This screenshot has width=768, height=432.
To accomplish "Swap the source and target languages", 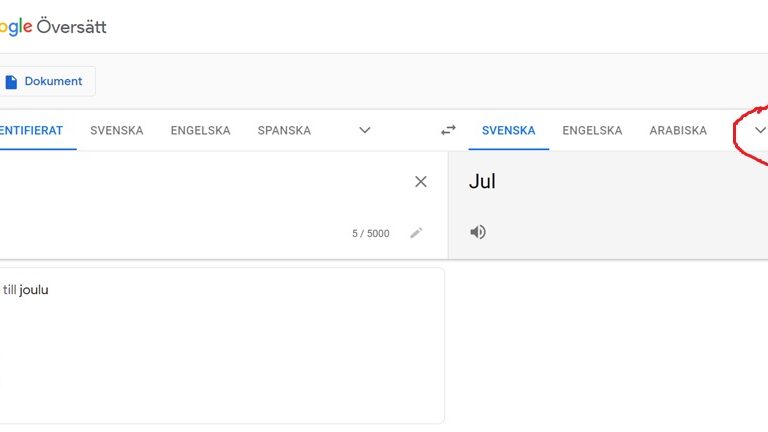I will point(448,130).
